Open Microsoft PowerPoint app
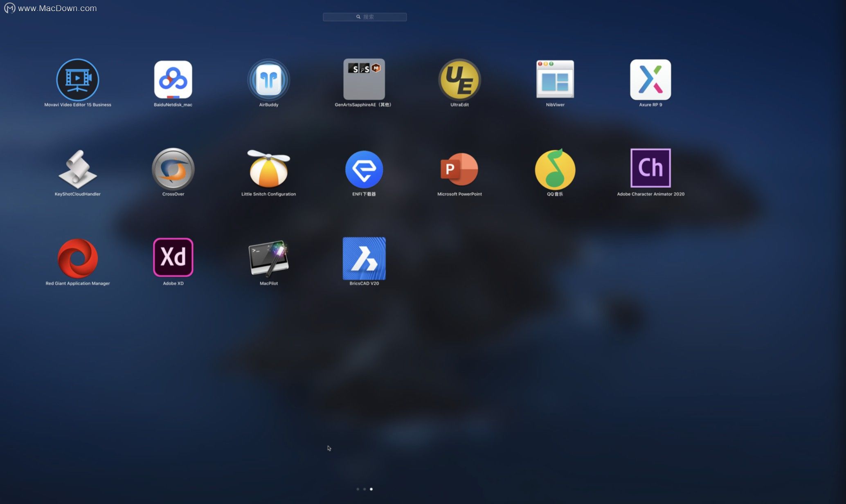Viewport: 846px width, 504px height. [x=459, y=169]
